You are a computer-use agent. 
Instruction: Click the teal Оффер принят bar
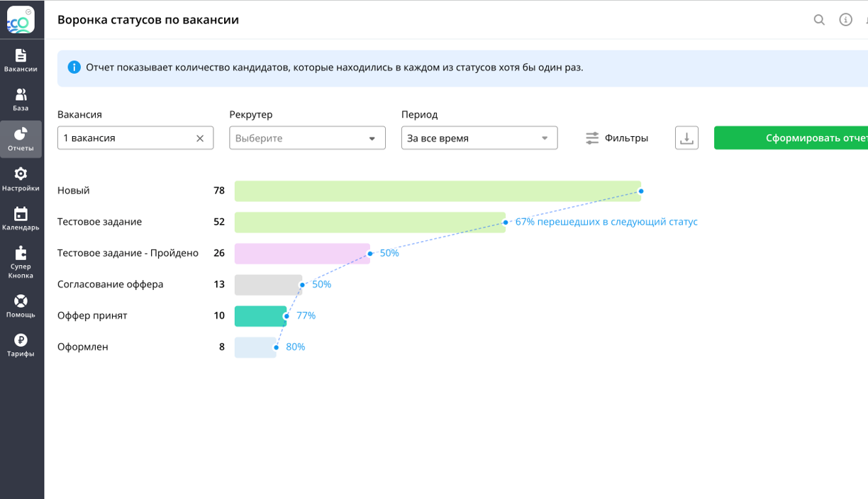(260, 315)
